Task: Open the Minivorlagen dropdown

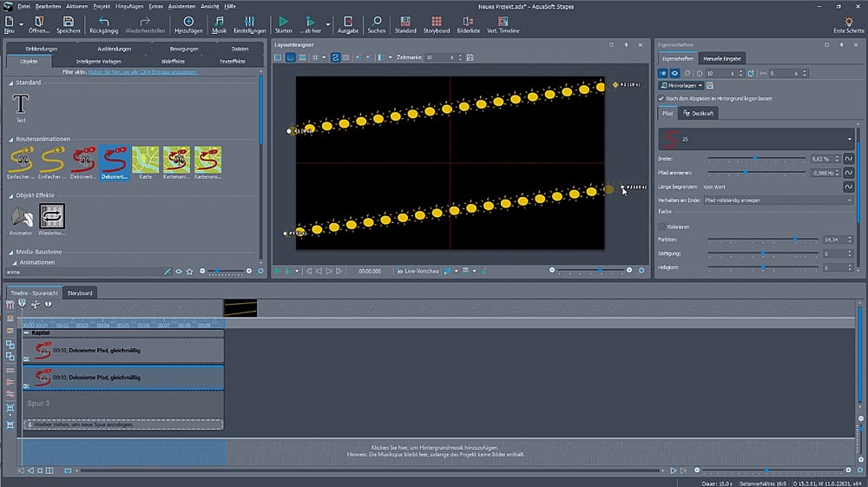Action: pos(681,86)
